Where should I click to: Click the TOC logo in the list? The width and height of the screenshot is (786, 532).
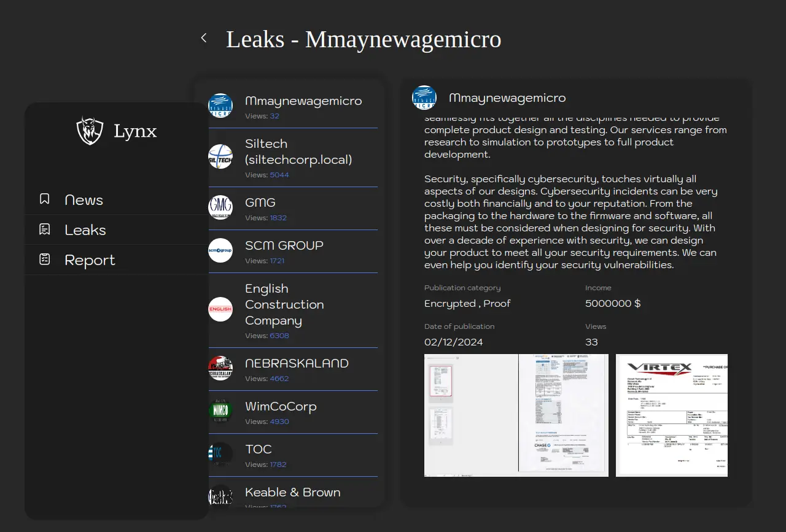(220, 454)
